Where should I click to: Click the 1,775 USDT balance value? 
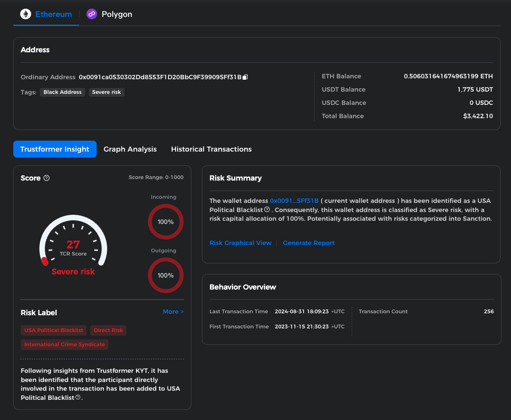(x=475, y=89)
